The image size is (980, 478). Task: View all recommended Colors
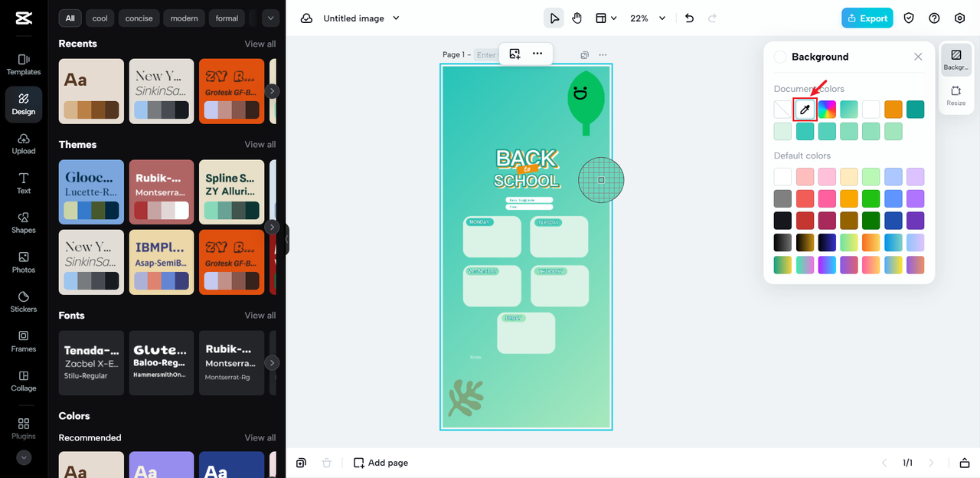[x=260, y=437]
